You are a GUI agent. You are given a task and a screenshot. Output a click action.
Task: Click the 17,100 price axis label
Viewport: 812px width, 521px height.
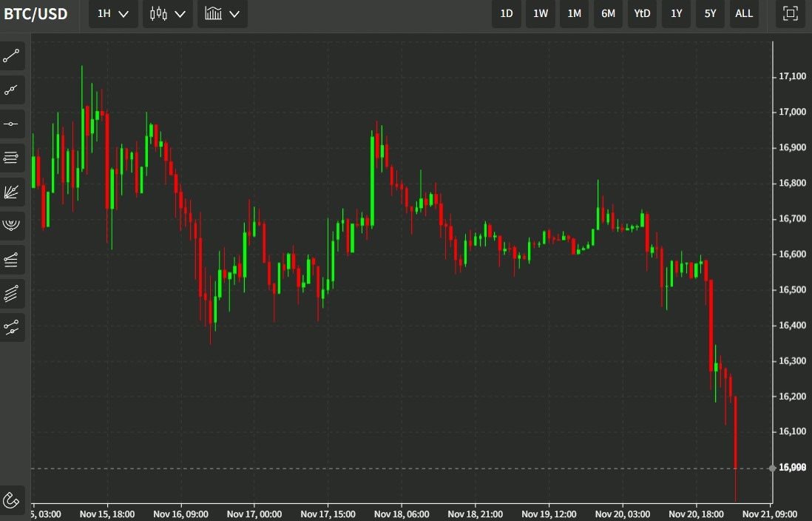pyautogui.click(x=792, y=76)
